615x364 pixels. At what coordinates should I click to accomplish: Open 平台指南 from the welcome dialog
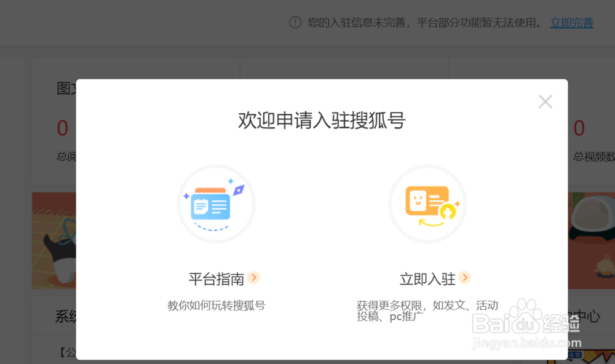pyautogui.click(x=216, y=279)
